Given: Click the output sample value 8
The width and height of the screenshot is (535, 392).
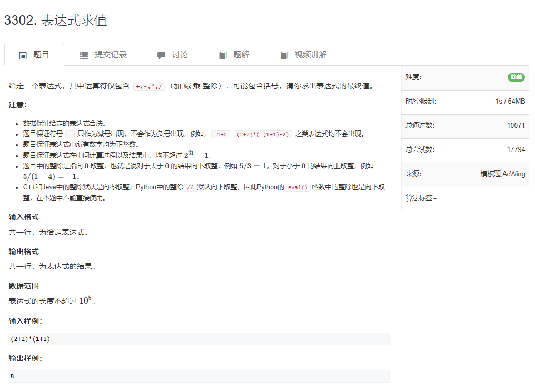Looking at the screenshot, I should click(x=12, y=376).
